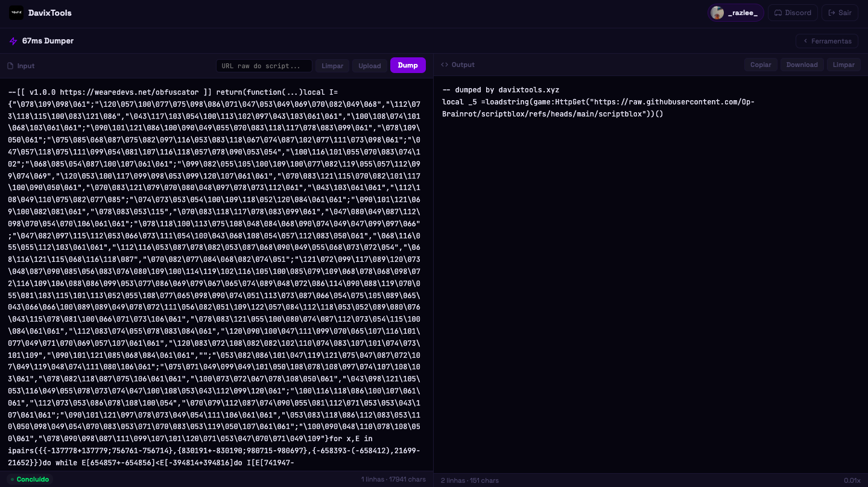Click the lightning bolt Dumper icon

pyautogui.click(x=13, y=41)
